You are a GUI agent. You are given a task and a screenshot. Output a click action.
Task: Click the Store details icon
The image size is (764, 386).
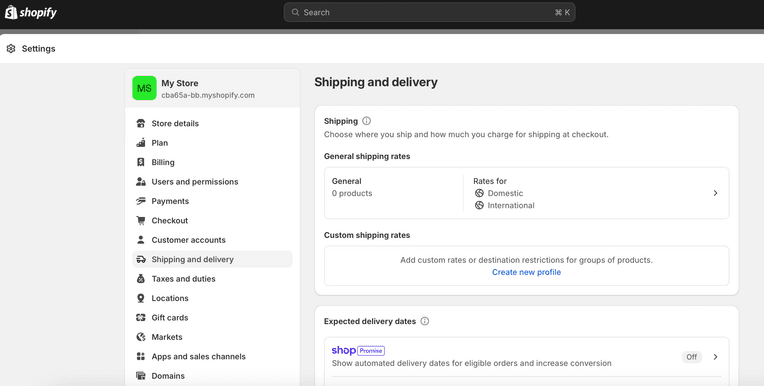[141, 123]
